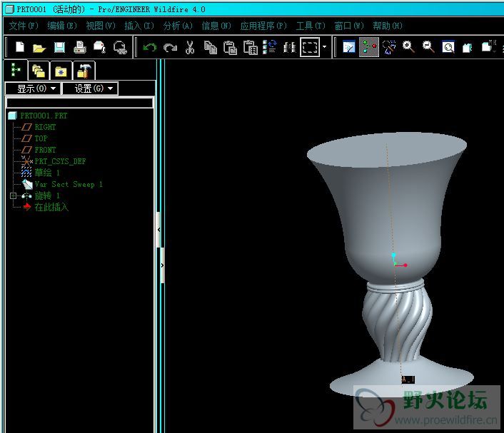The width and height of the screenshot is (504, 433).
Task: Click the reorient view cube icon
Action: (x=468, y=48)
